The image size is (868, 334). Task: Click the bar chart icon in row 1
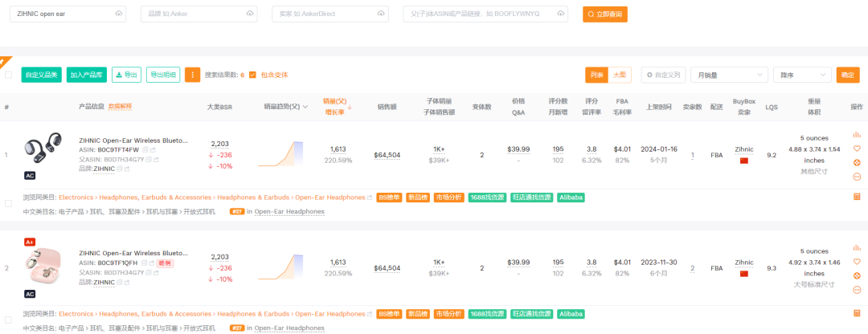[857, 135]
